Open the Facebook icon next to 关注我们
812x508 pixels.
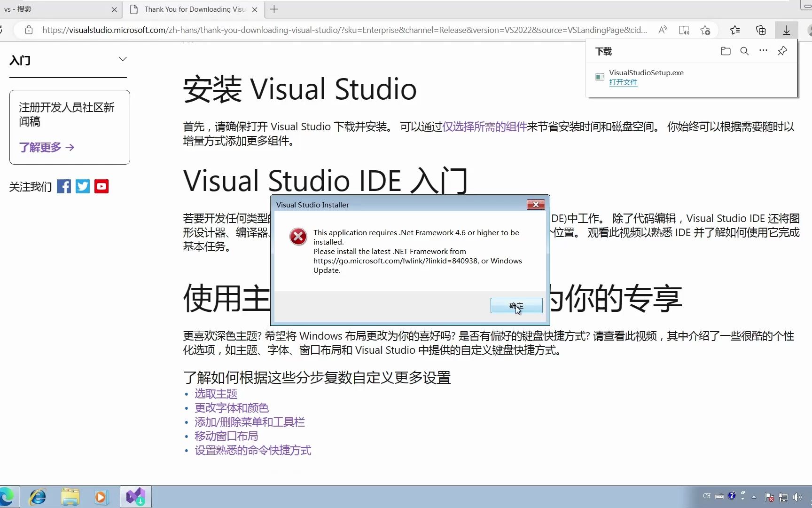pyautogui.click(x=64, y=186)
